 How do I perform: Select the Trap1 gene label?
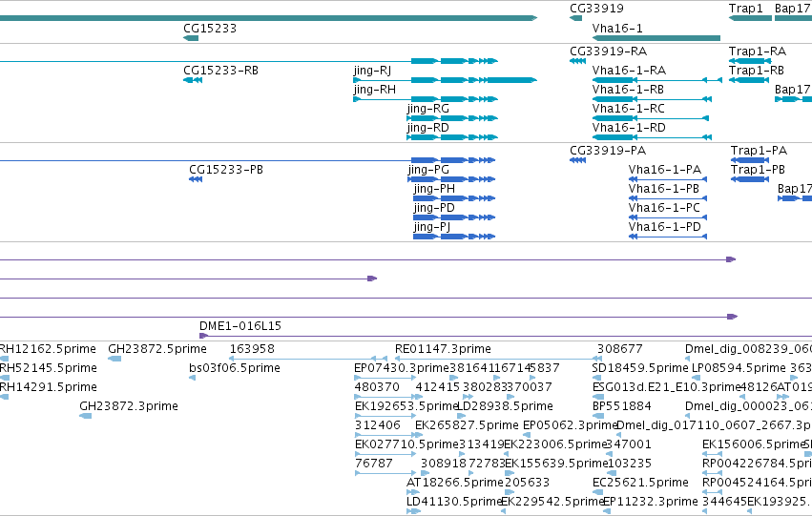coord(746,9)
